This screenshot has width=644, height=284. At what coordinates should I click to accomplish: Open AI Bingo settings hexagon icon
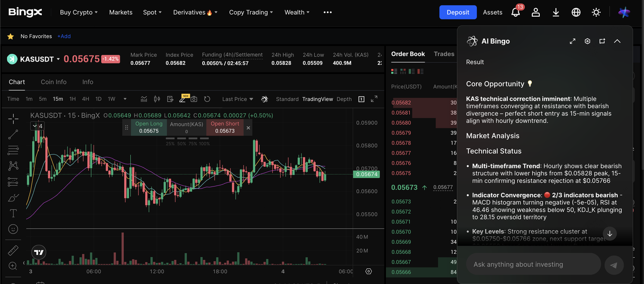tap(587, 41)
